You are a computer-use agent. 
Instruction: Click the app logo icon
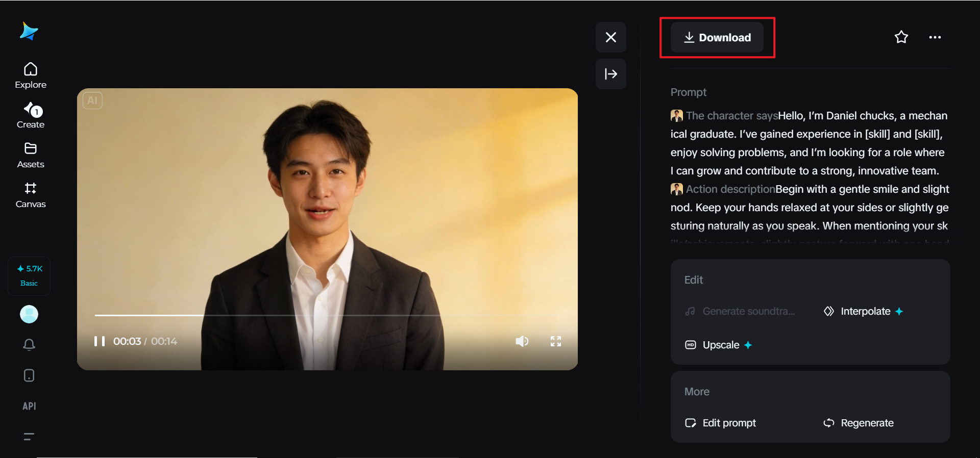(x=29, y=31)
